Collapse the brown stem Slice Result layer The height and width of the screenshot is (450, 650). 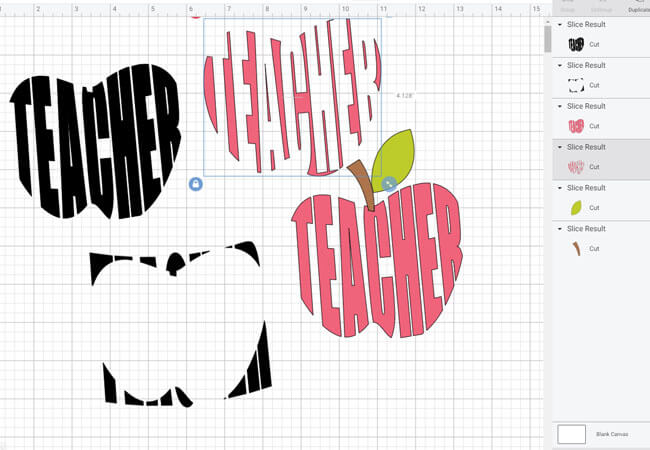point(560,229)
